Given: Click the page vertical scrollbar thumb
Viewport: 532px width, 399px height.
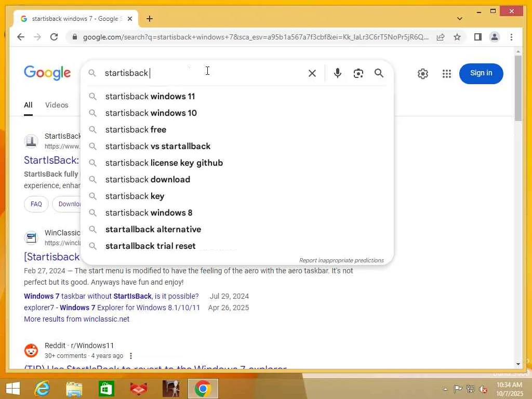Looking at the screenshot, I should tap(518, 88).
